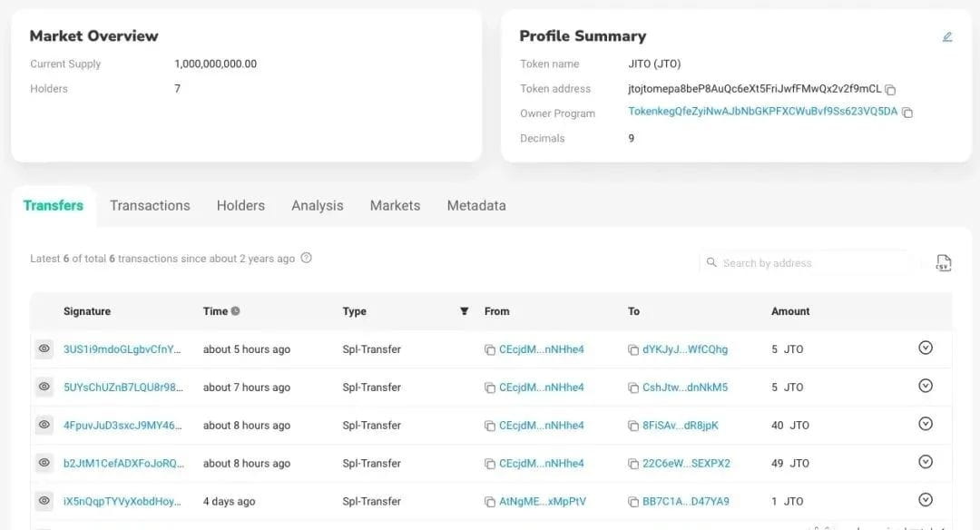Copy the Owner Program address

click(x=906, y=113)
